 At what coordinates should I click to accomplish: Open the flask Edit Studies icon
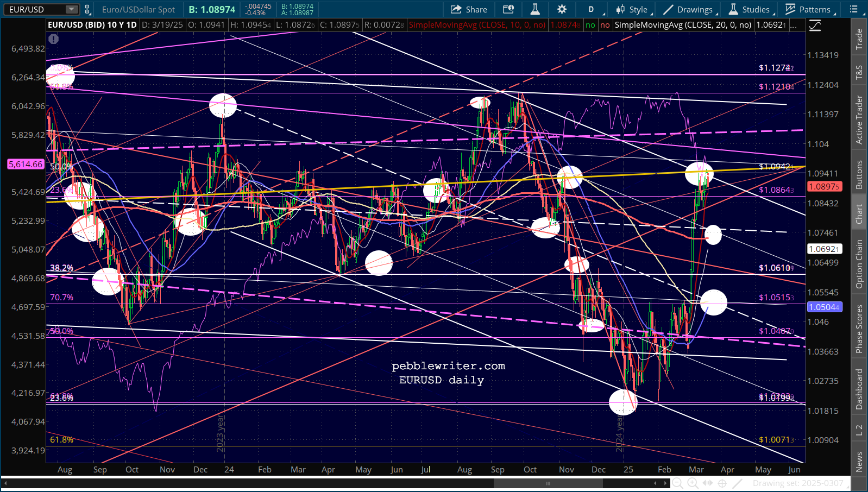pos(535,9)
